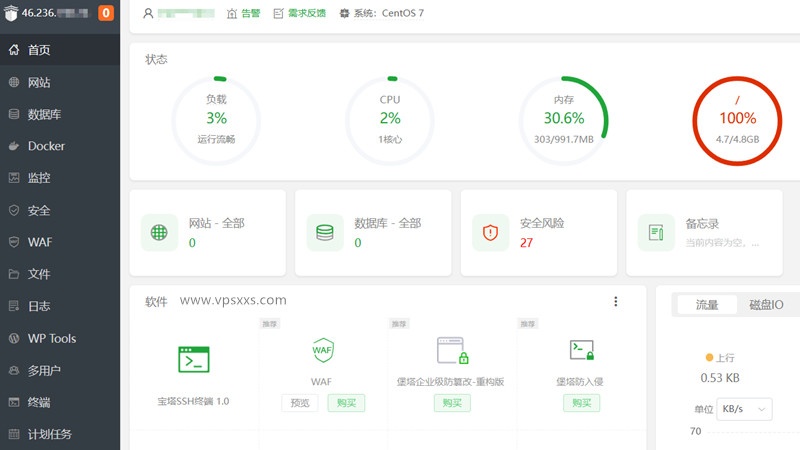Click the 宝塔SSH终端 1.0 label
The width and height of the screenshot is (800, 450).
(193, 402)
